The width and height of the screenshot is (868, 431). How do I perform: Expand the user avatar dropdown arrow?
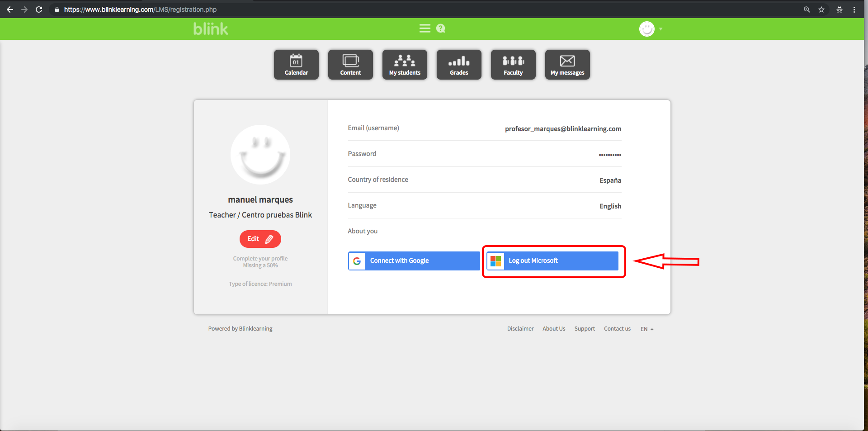[x=660, y=29]
